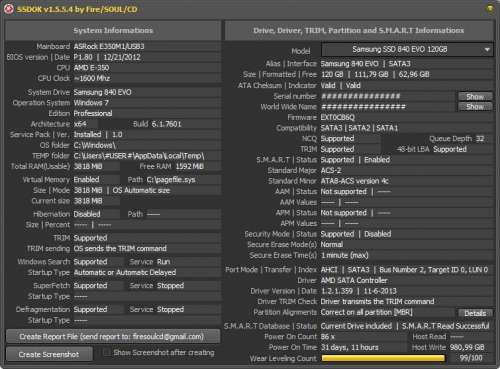Click the Free space value 62,96 GB

click(x=414, y=74)
